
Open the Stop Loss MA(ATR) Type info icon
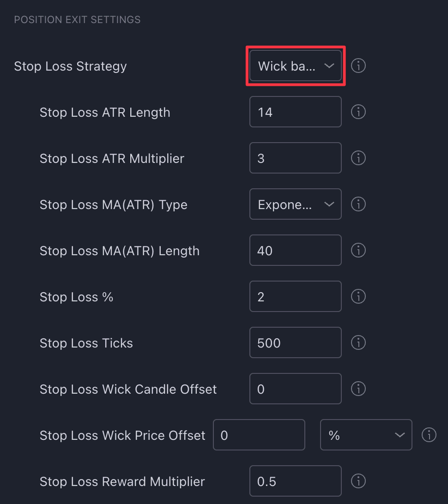point(358,204)
